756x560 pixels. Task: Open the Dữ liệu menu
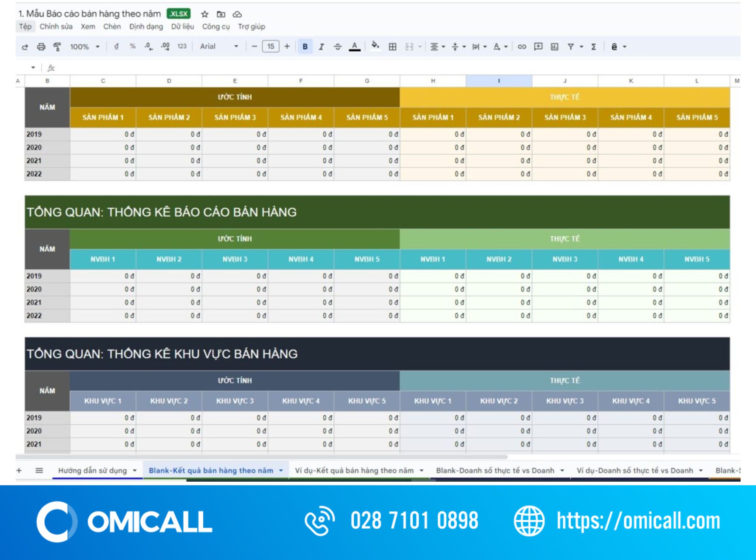tap(182, 27)
